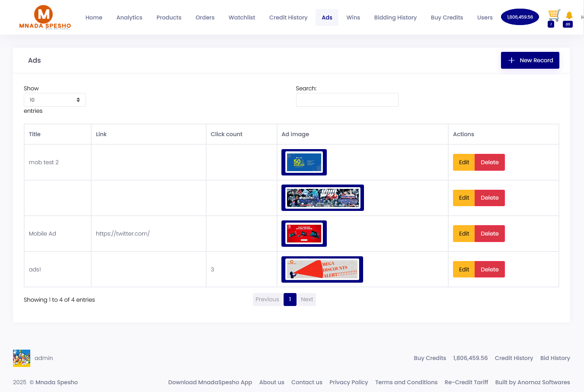584x392 pixels.
Task: Click the New Record button
Action: pyautogui.click(x=530, y=61)
